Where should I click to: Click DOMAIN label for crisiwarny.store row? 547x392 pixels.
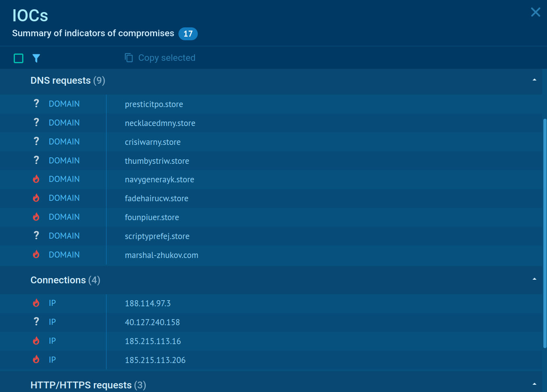64,142
